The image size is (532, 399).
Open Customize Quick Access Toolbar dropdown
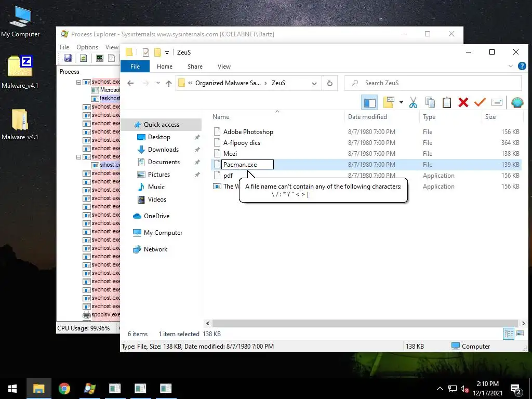click(x=167, y=52)
